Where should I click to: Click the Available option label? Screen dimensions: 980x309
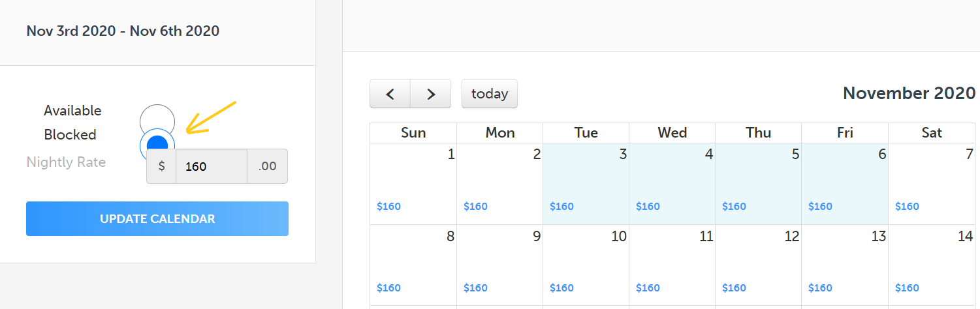point(72,111)
